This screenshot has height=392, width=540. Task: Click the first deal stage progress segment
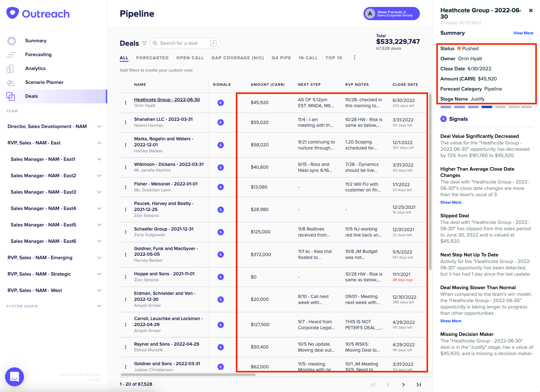click(446, 107)
